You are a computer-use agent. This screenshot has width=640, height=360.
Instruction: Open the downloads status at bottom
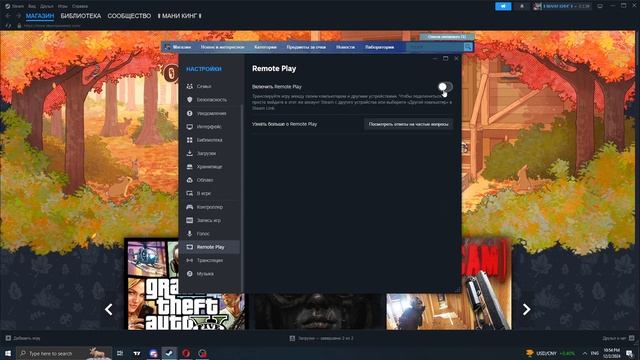coord(322,338)
